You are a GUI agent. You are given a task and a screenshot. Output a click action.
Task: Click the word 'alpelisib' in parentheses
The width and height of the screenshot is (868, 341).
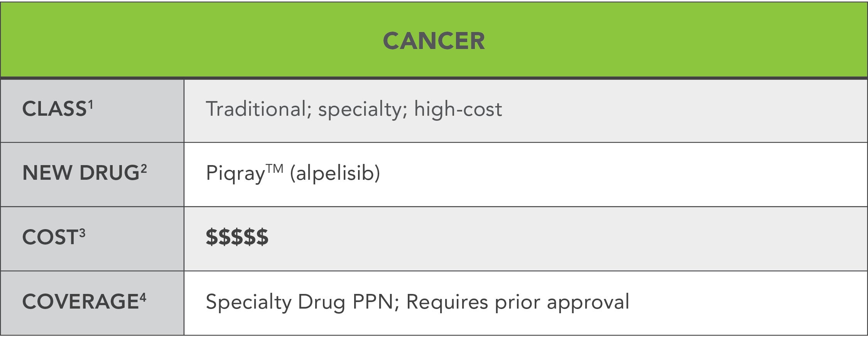[x=335, y=173]
